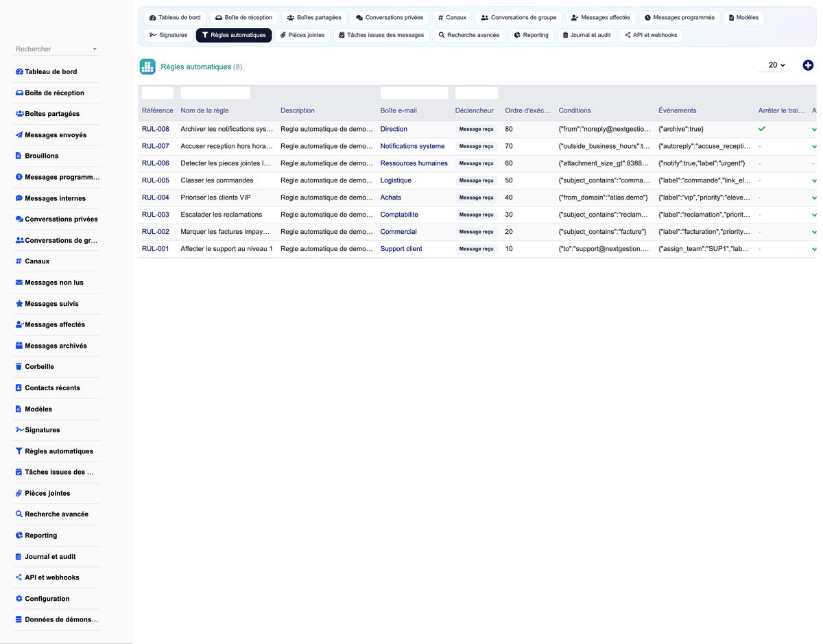Screen dimensions: 823x644
Task: Click the Configuration gear icon
Action: (x=19, y=599)
